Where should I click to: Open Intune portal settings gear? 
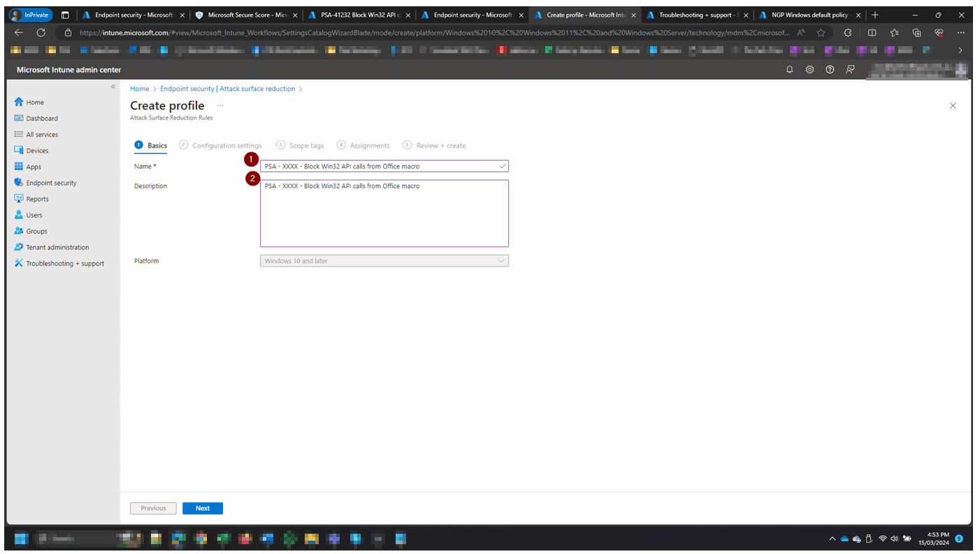[809, 69]
